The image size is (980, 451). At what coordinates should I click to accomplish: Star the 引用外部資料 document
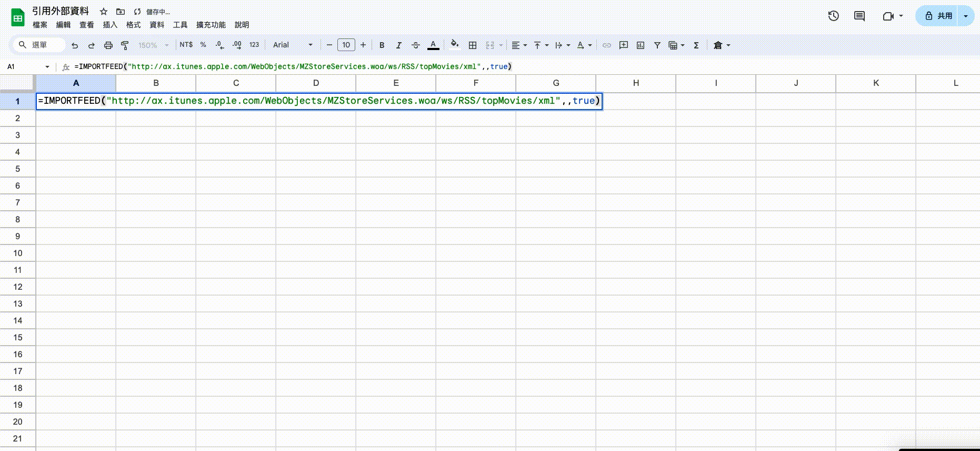pos(104,12)
